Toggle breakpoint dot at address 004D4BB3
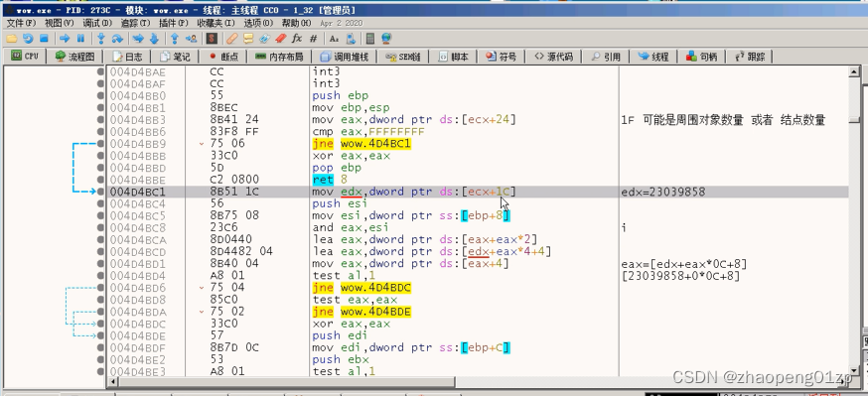Image resolution: width=868 pixels, height=396 pixels. tap(100, 119)
